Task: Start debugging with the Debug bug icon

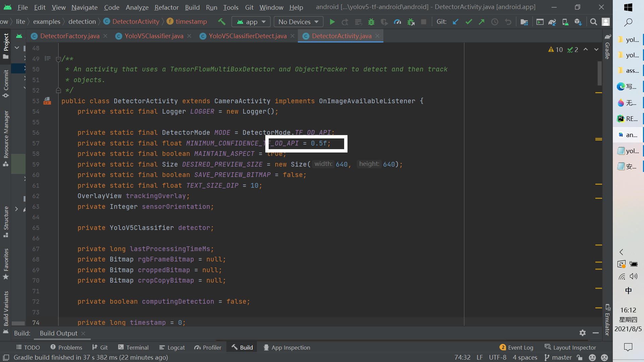Action: (371, 22)
